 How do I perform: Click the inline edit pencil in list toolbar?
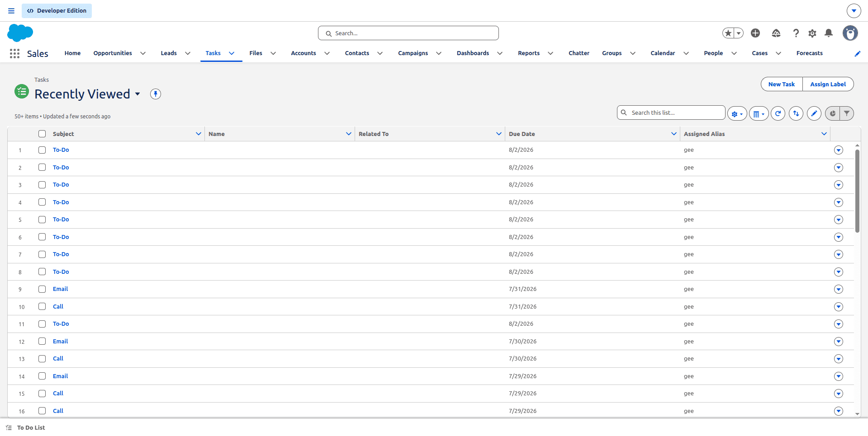pos(814,113)
